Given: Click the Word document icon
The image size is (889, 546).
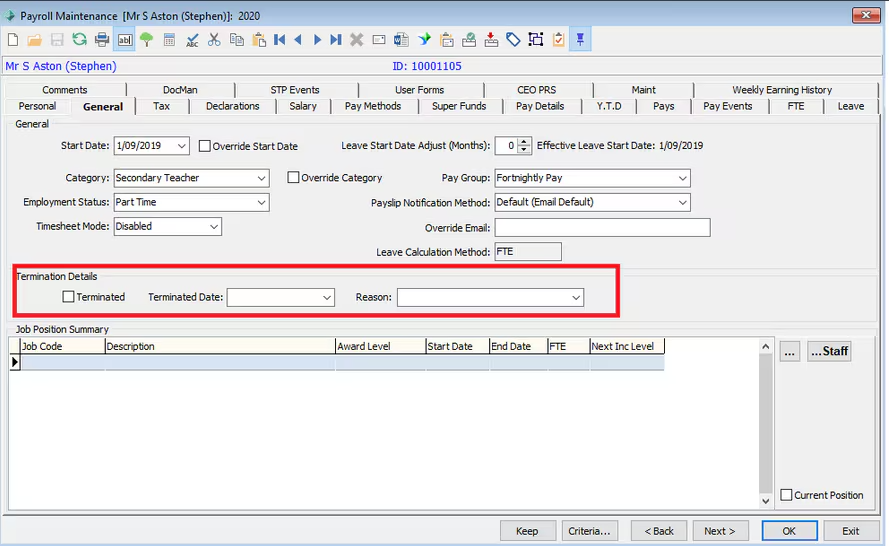Looking at the screenshot, I should pos(401,40).
